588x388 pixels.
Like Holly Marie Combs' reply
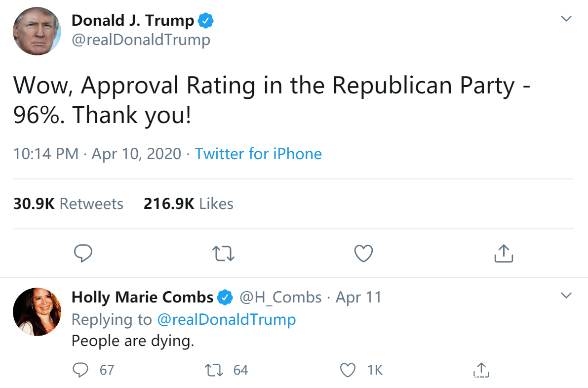(349, 370)
